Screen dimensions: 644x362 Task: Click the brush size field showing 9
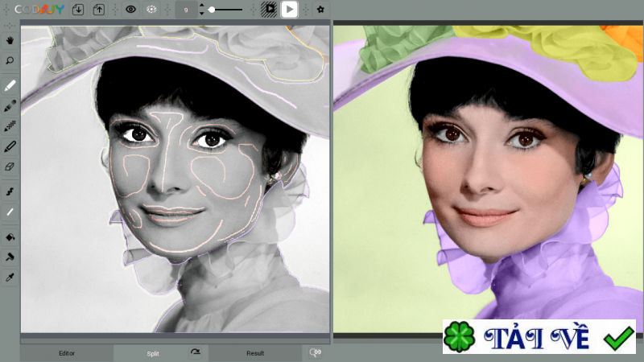[x=186, y=10]
